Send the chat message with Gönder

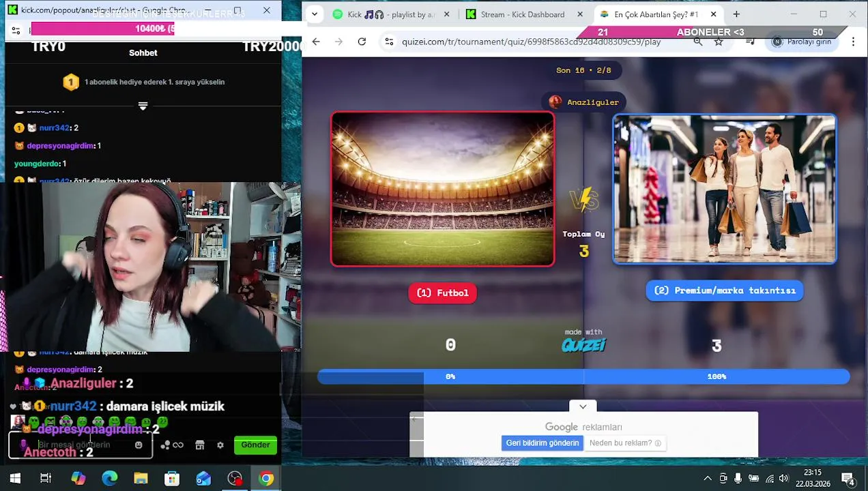pyautogui.click(x=255, y=445)
